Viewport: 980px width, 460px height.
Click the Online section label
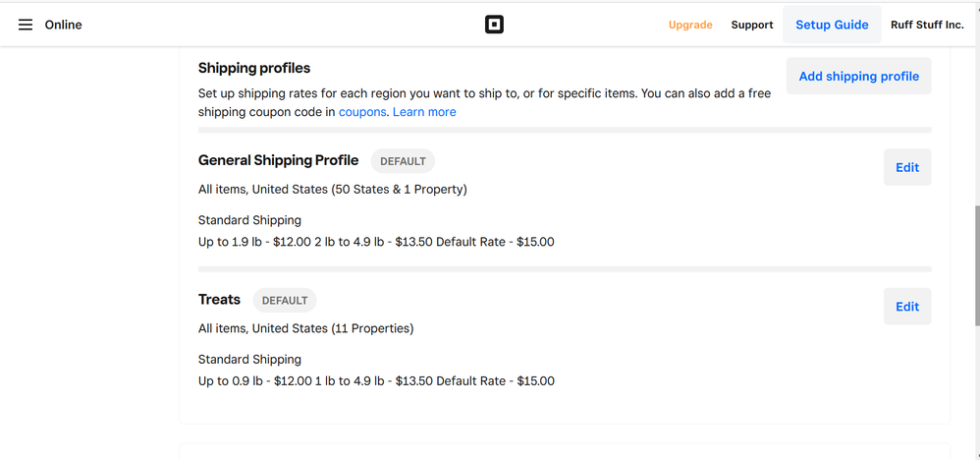(x=64, y=25)
